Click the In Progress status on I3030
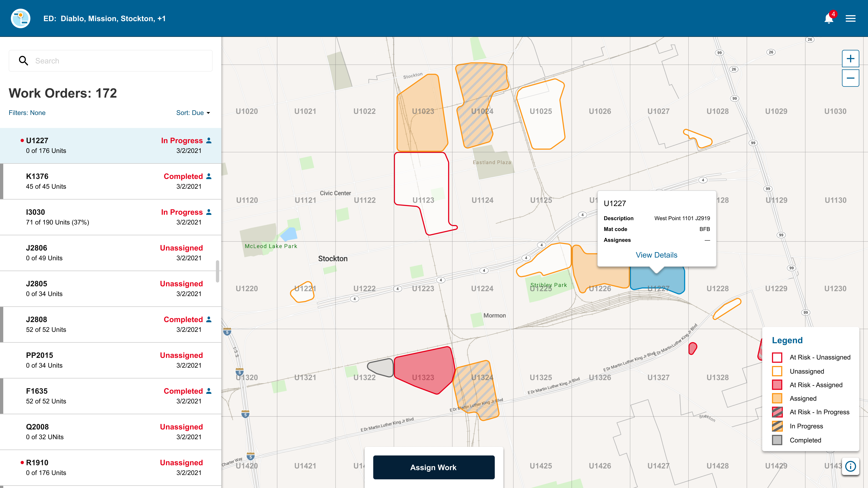The height and width of the screenshot is (488, 868). click(182, 212)
